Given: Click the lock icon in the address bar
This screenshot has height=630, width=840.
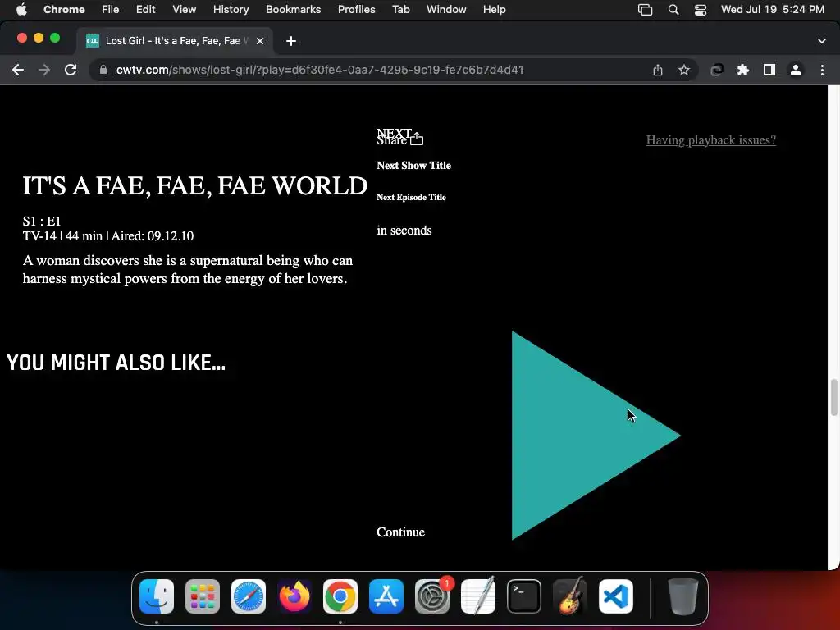Looking at the screenshot, I should click(103, 70).
